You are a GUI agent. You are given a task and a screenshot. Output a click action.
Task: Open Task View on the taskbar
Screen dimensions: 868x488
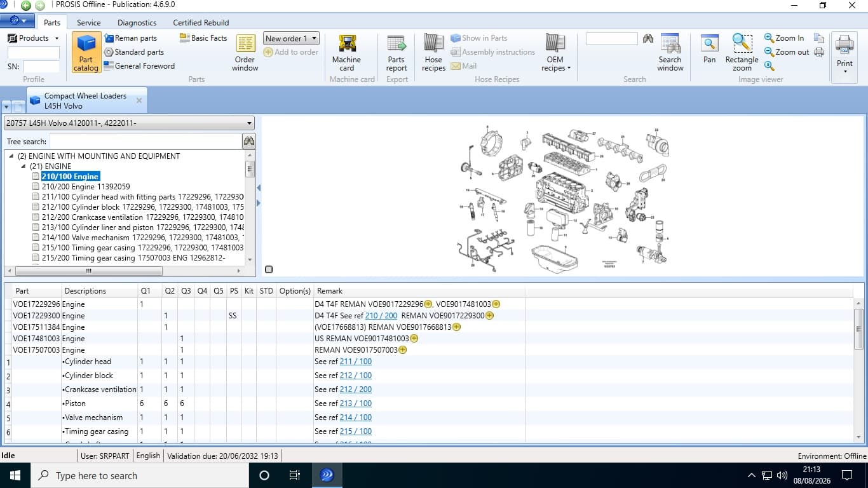click(x=295, y=475)
